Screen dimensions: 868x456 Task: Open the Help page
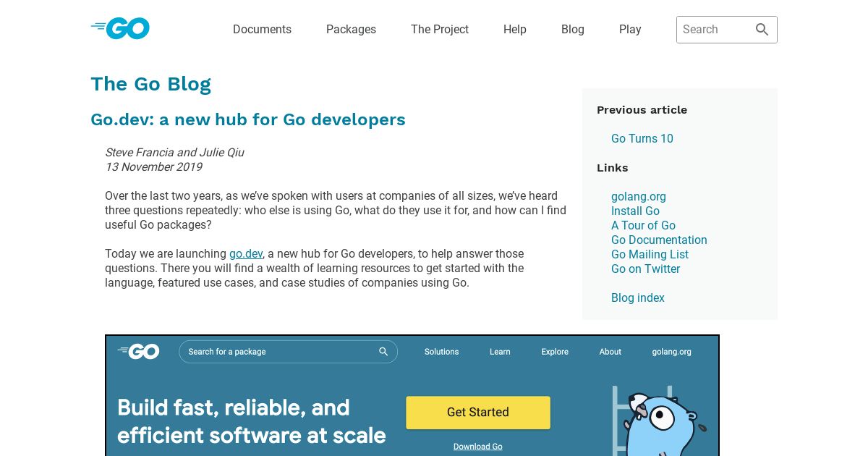pyautogui.click(x=515, y=30)
